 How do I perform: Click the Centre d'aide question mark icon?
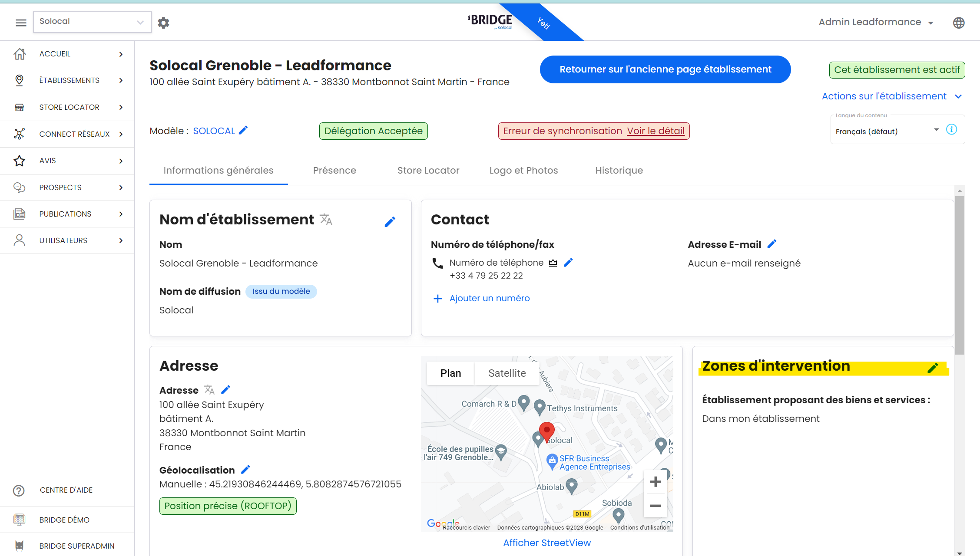point(19,490)
